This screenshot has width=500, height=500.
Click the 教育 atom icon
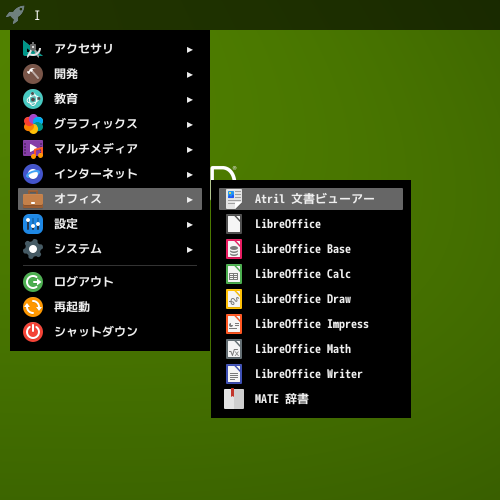click(x=33, y=99)
